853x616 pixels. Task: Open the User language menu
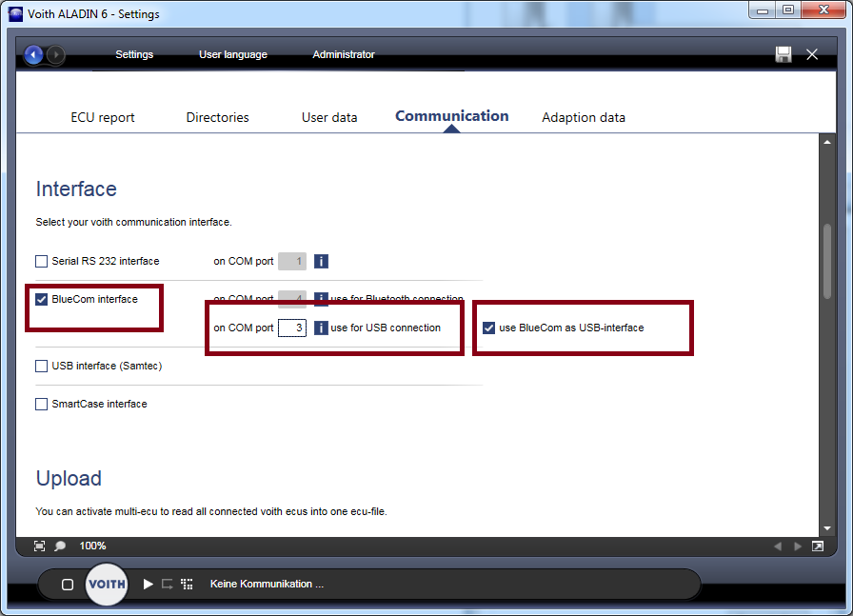(x=233, y=54)
